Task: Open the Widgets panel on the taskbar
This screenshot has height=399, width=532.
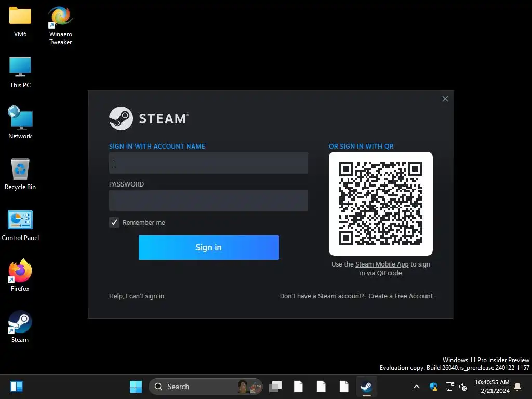Action: pyautogui.click(x=16, y=387)
